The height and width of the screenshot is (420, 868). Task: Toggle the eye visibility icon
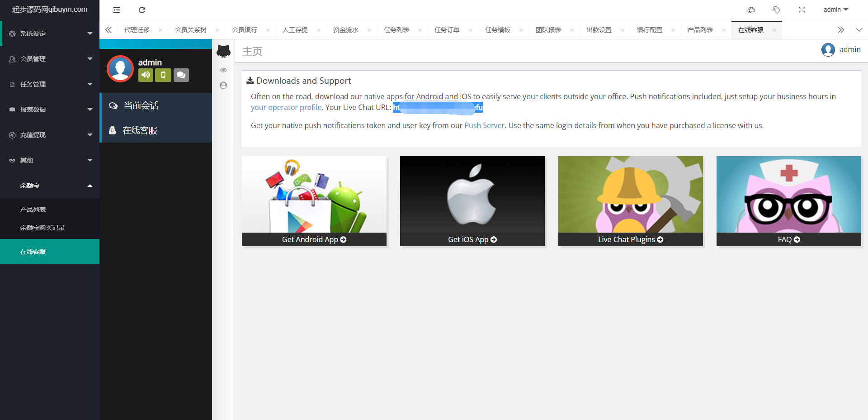pyautogui.click(x=223, y=70)
